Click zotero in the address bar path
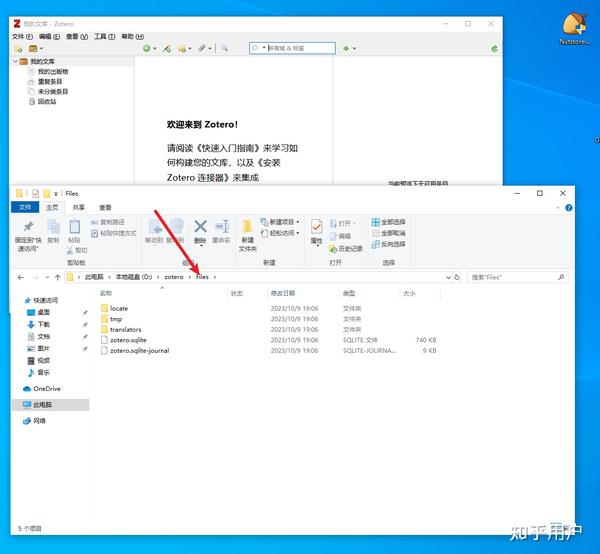The image size is (600, 554). pyautogui.click(x=174, y=277)
